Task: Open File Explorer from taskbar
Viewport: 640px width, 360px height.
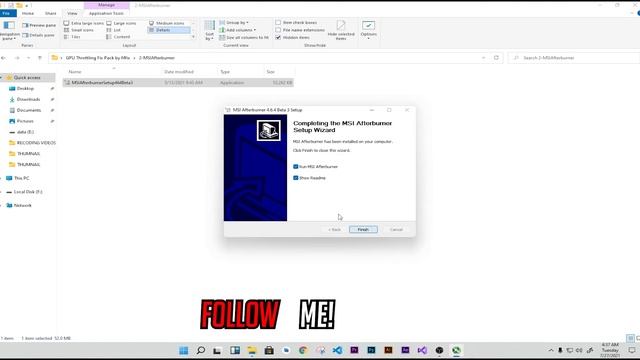Action: [x=251, y=350]
